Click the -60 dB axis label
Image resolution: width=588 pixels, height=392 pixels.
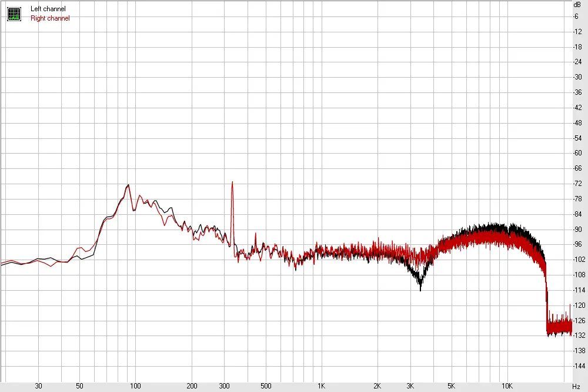(x=577, y=153)
